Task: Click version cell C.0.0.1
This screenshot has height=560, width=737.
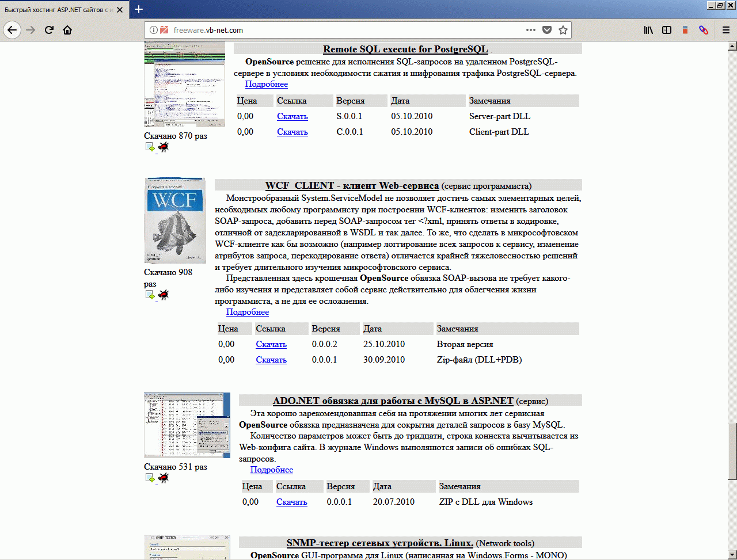Action: coord(349,132)
